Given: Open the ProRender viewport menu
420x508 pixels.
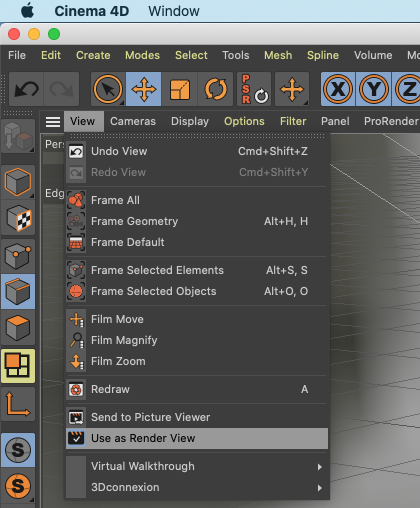Looking at the screenshot, I should [x=391, y=121].
